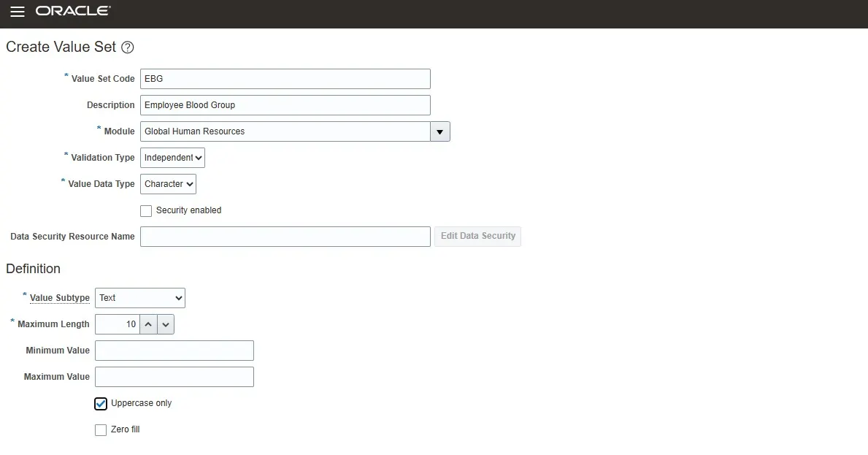Click into the Description field
This screenshot has width=868, height=455.
click(x=285, y=105)
